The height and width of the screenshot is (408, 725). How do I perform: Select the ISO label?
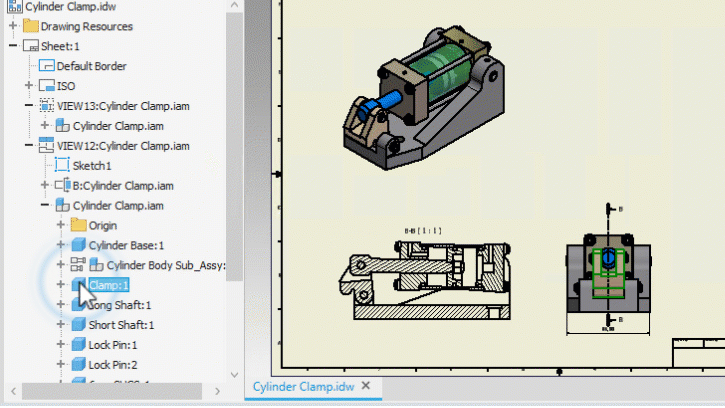66,86
